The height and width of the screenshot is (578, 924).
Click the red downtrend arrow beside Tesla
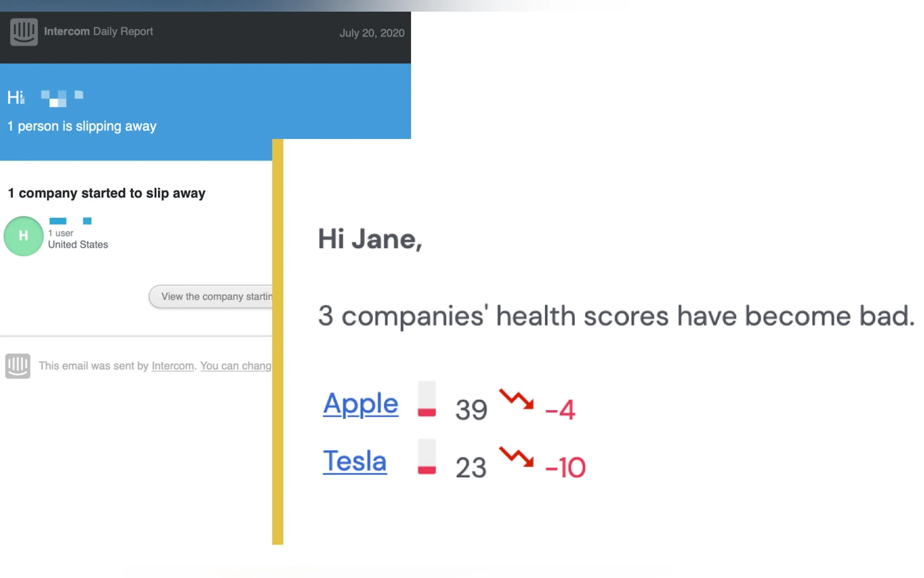516,457
